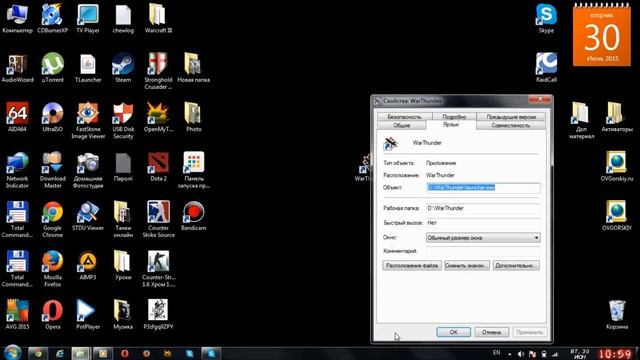This screenshot has height=360, width=640.
Task: Select the Ярлык tab
Action: [x=451, y=124]
